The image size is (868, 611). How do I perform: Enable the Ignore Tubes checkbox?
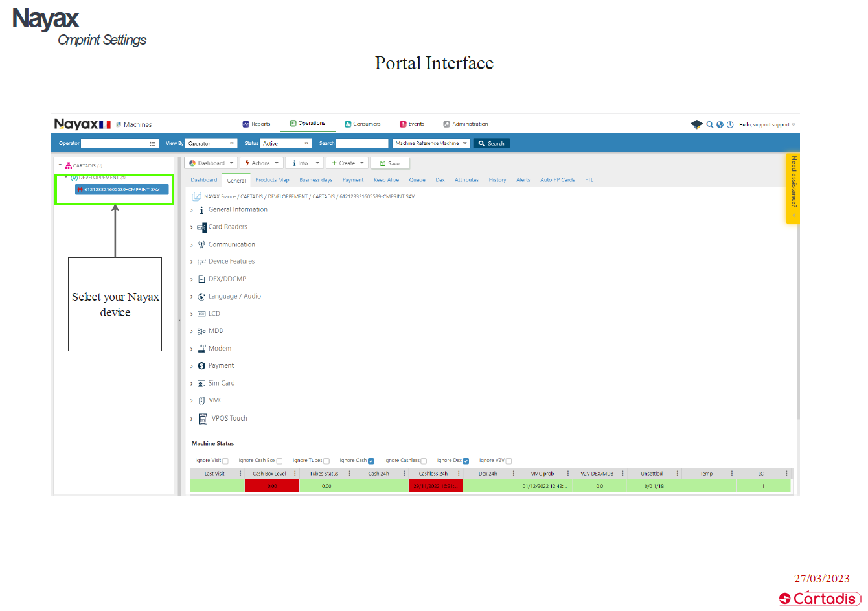[326, 461]
